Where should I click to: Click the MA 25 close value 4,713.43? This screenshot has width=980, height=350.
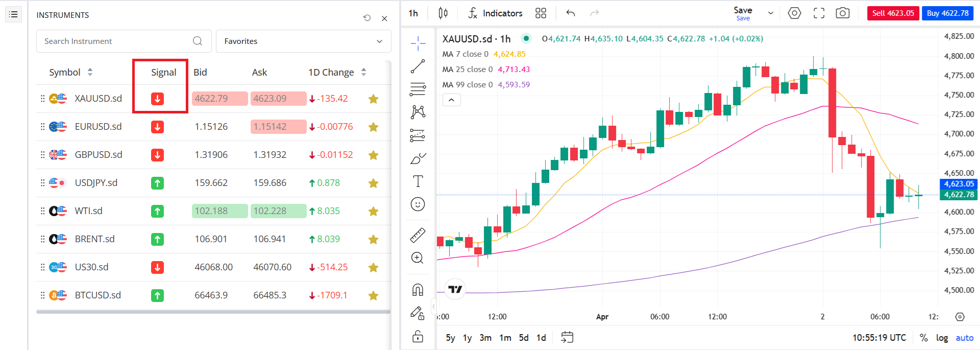[514, 69]
